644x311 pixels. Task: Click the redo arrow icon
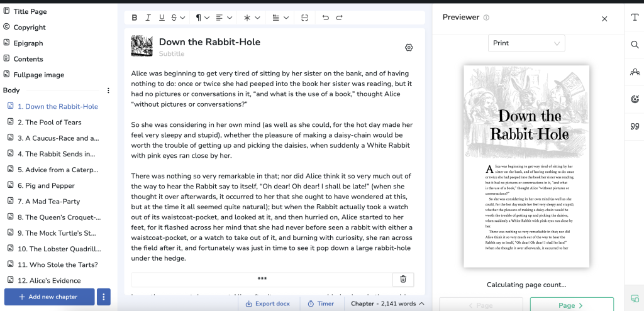tap(340, 18)
